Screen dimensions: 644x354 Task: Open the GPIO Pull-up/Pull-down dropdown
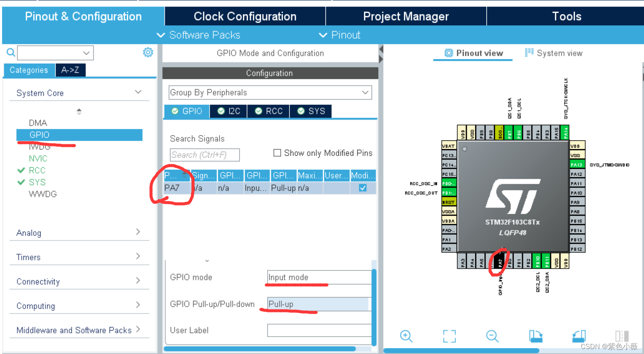[318, 304]
